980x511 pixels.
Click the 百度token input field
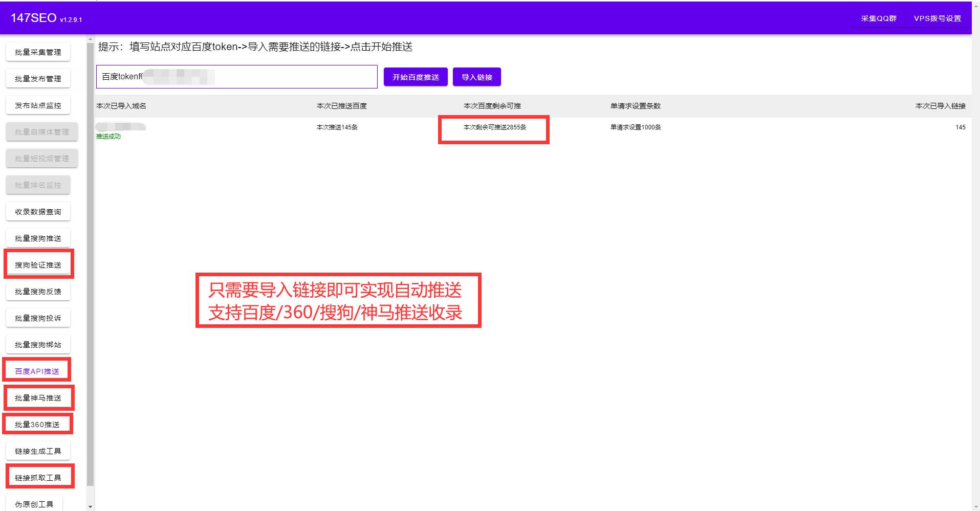[236, 77]
